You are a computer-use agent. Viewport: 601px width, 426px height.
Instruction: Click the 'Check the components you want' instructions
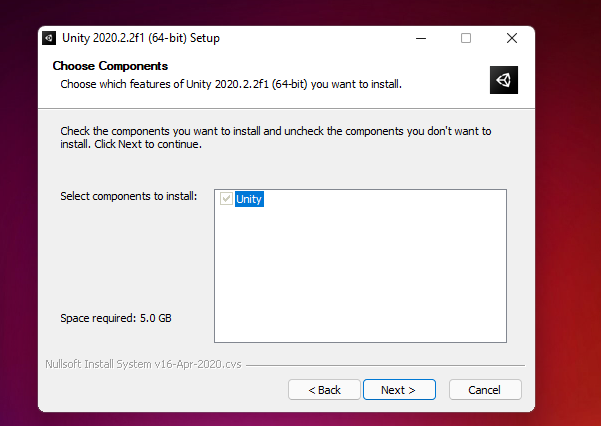coord(276,137)
